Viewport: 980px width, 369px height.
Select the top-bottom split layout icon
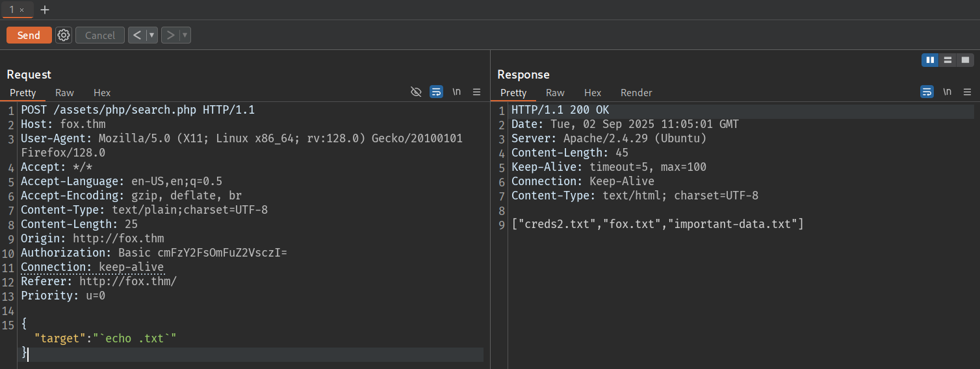tap(948, 60)
